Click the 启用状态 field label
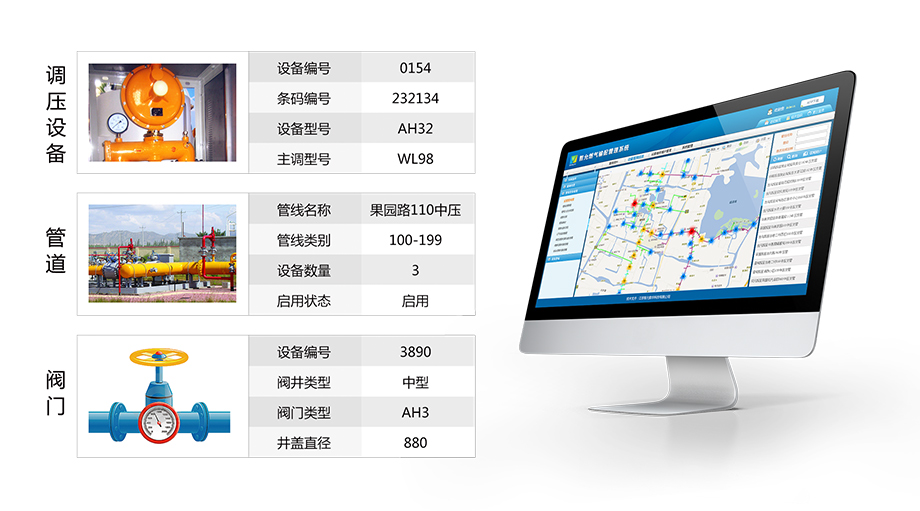Viewport: 920px width, 511px height. pyautogui.click(x=304, y=301)
